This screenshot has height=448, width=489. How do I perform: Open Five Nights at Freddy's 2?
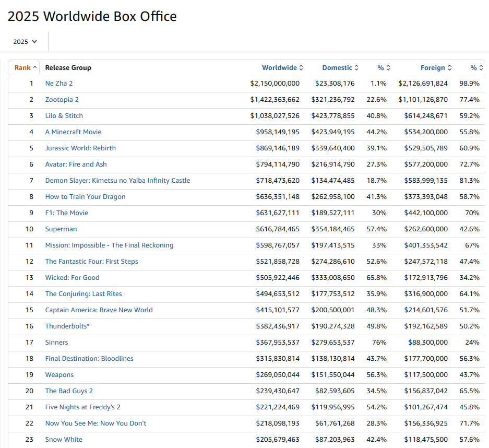point(82,408)
